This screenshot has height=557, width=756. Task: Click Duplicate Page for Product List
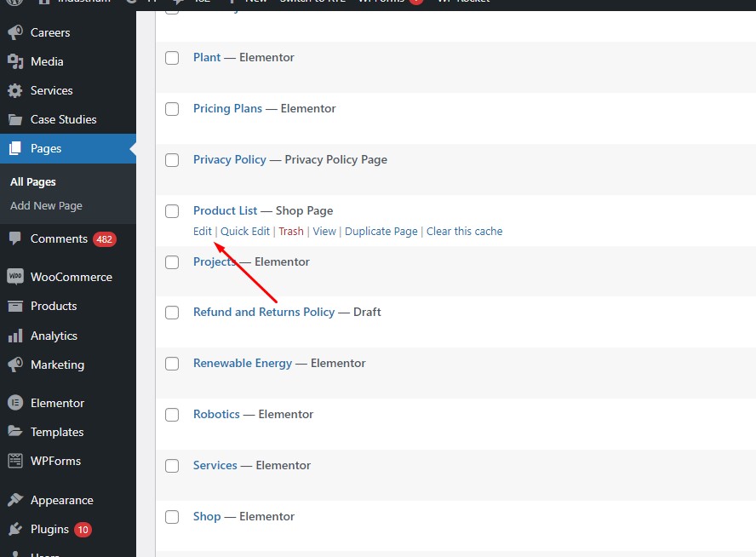click(x=381, y=232)
